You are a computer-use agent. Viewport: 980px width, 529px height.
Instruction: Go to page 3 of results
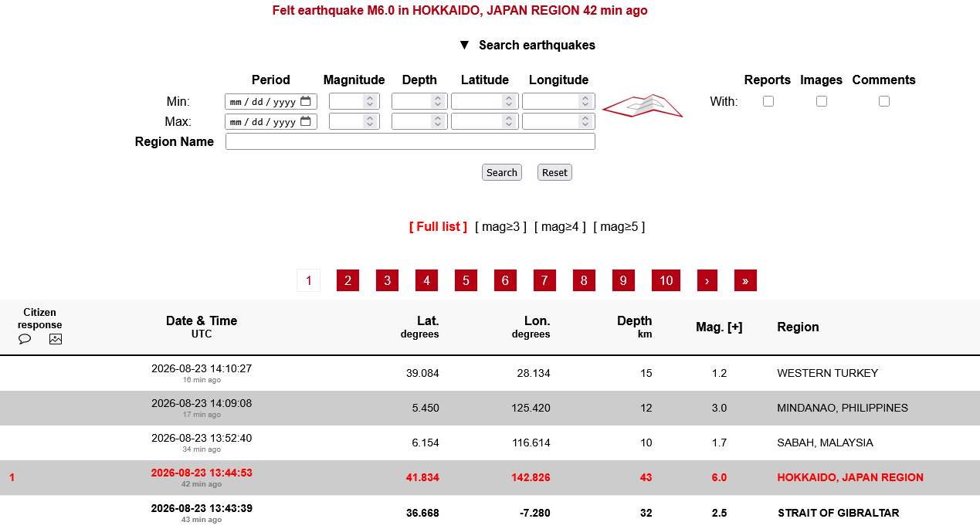pyautogui.click(x=387, y=280)
